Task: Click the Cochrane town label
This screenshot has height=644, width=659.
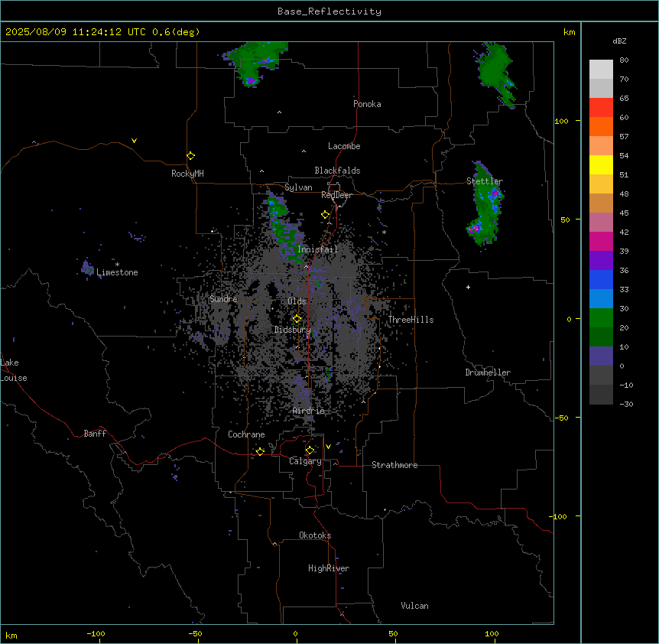Action: 246,434
